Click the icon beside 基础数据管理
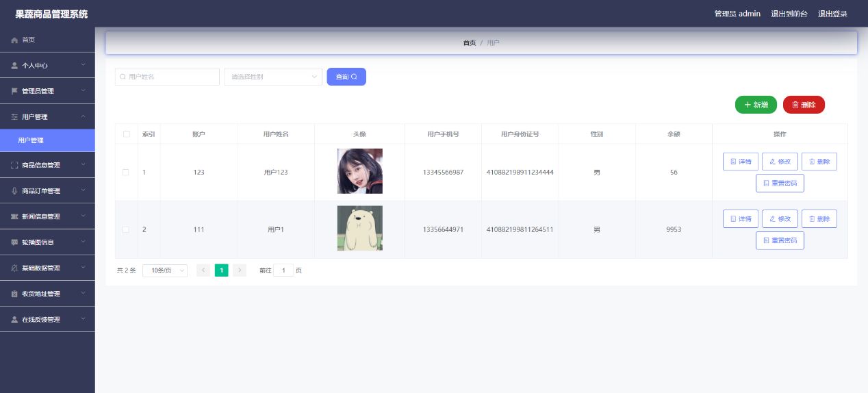Viewport: 868px width, 393px height. pos(14,268)
